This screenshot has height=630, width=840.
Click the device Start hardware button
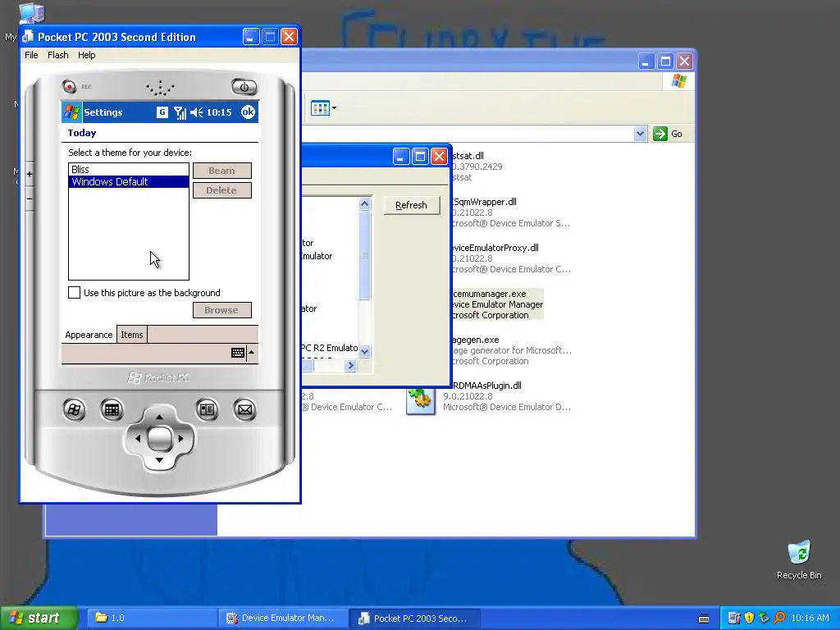[x=74, y=410]
